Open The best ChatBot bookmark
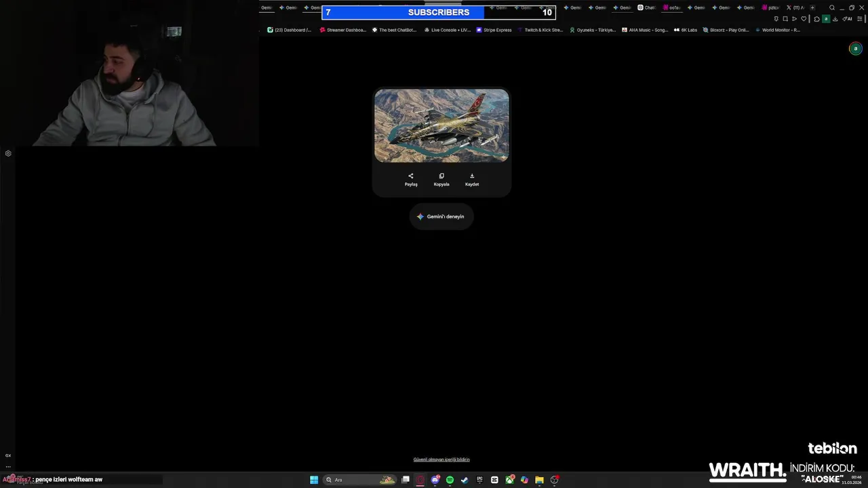 coord(394,30)
